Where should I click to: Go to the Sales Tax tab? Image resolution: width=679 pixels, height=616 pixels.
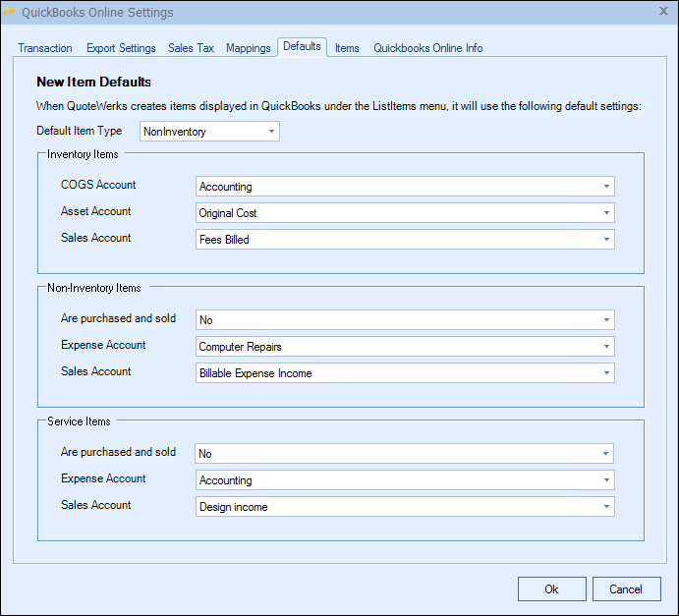point(191,48)
